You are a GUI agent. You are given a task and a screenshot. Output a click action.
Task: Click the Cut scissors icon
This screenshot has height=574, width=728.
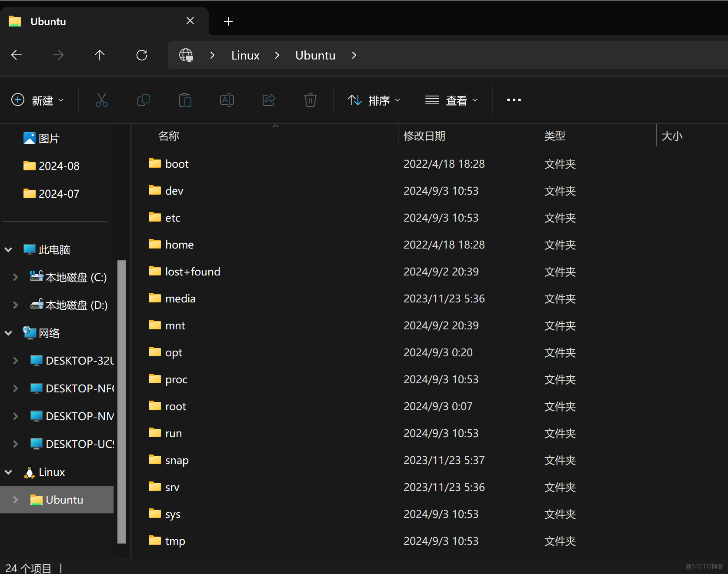[x=102, y=100]
